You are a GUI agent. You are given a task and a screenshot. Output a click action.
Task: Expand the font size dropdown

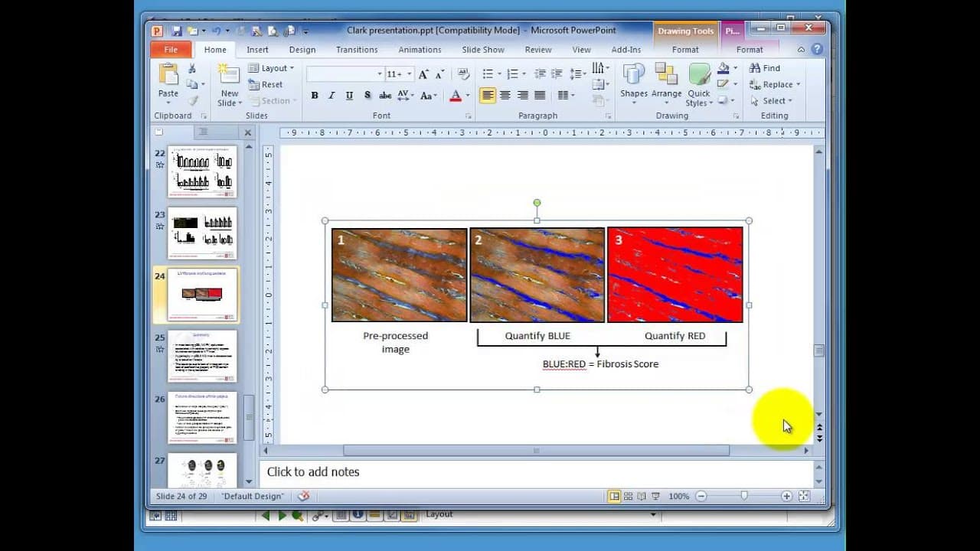pyautogui.click(x=410, y=74)
